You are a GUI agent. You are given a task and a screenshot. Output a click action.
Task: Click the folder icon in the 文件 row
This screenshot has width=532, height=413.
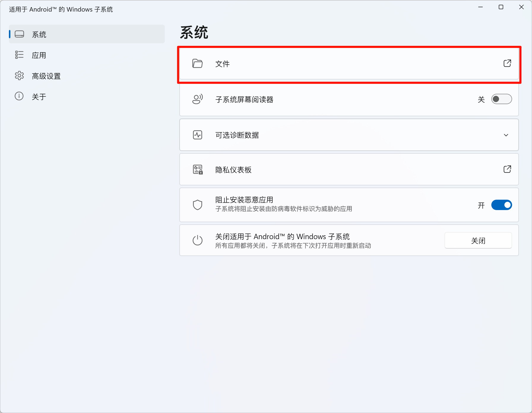(197, 63)
